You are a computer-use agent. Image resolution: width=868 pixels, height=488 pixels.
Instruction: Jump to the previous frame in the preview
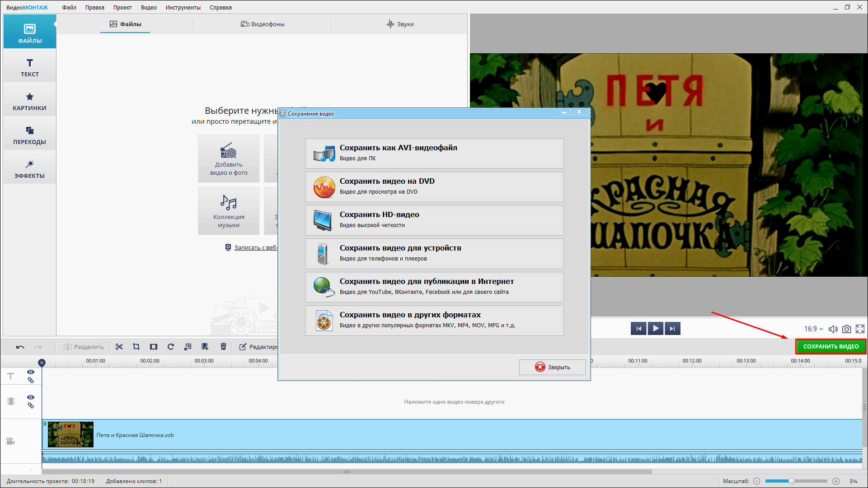click(638, 328)
